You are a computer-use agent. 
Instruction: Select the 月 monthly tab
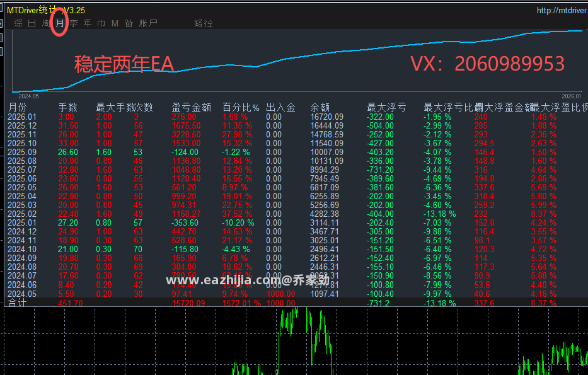coord(60,23)
